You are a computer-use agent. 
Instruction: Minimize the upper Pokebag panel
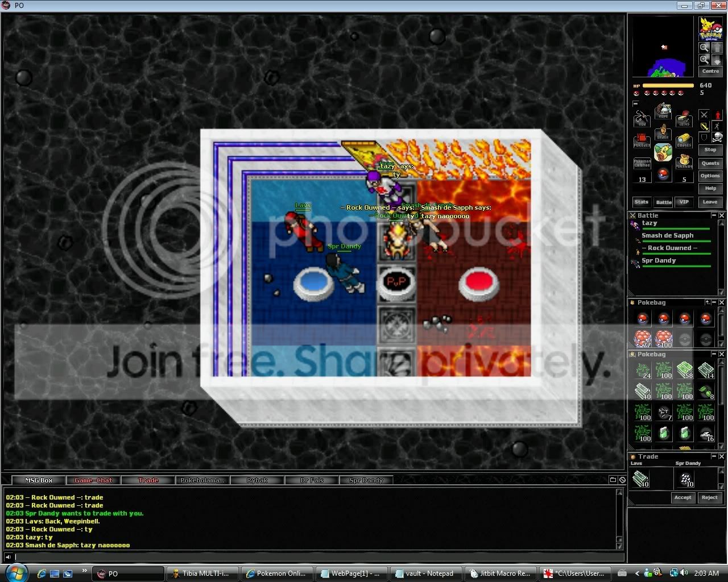pyautogui.click(x=714, y=302)
